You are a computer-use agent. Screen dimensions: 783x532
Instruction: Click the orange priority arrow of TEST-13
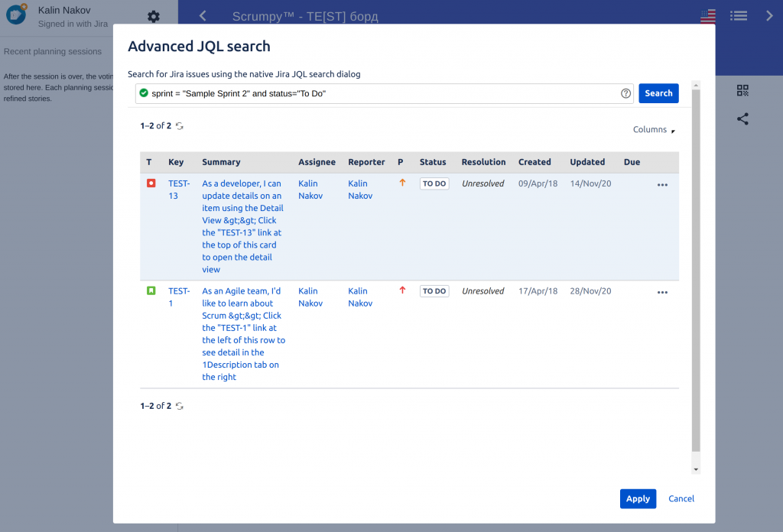tap(402, 183)
